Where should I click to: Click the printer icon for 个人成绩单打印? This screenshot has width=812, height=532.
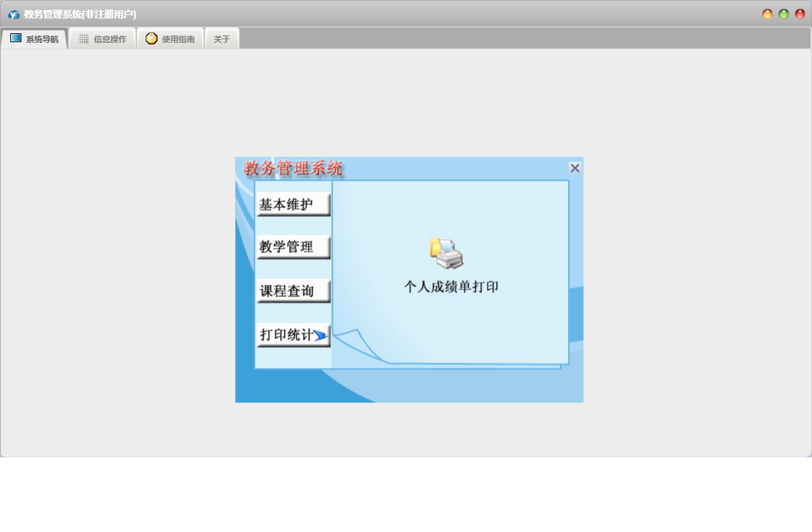(447, 253)
